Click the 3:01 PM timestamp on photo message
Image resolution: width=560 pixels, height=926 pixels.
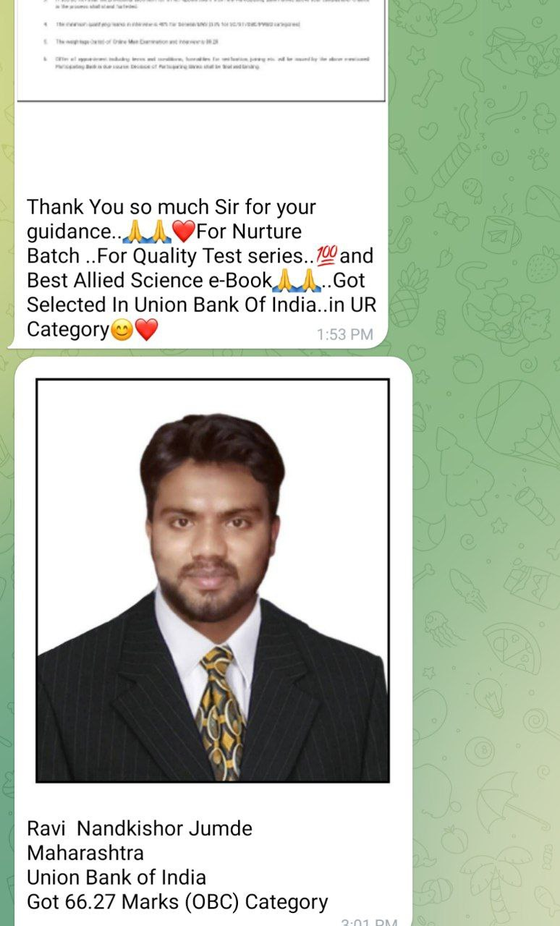369,922
